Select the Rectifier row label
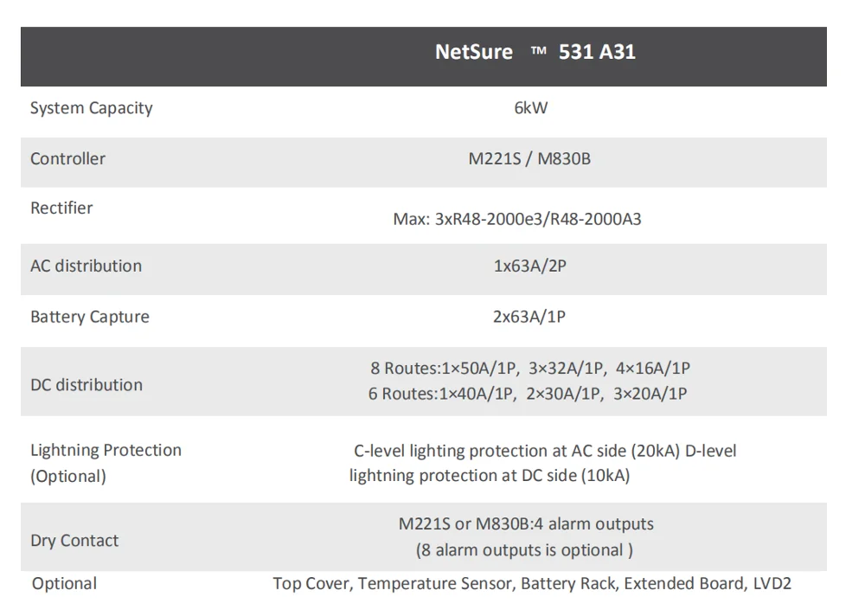865x616 pixels. 61,208
